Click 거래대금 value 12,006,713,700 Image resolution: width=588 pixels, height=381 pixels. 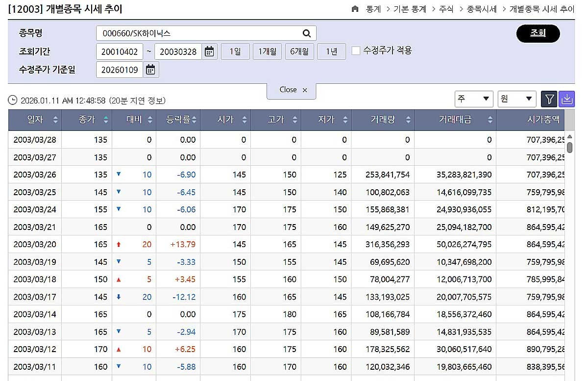point(464,279)
